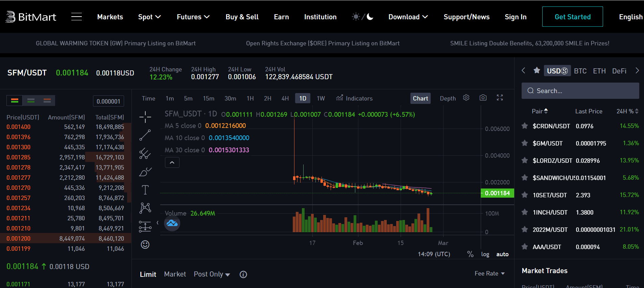
Task: Select the trend line drawing tool
Action: 145,135
